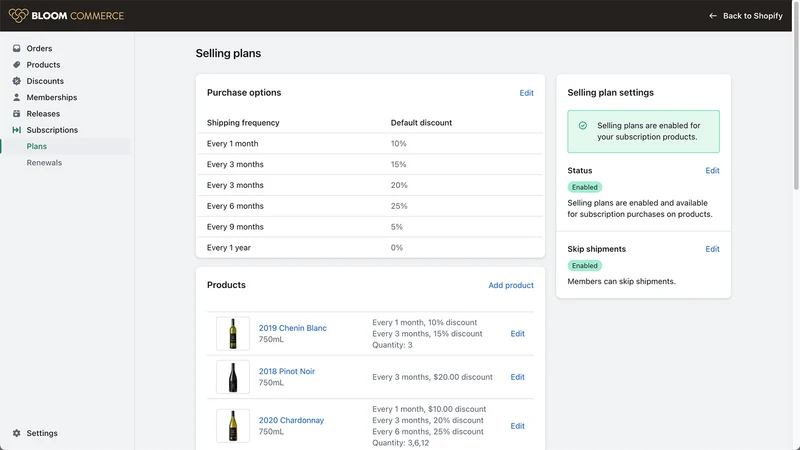Click the 'Purchase options' heading
800x450 pixels.
244,93
